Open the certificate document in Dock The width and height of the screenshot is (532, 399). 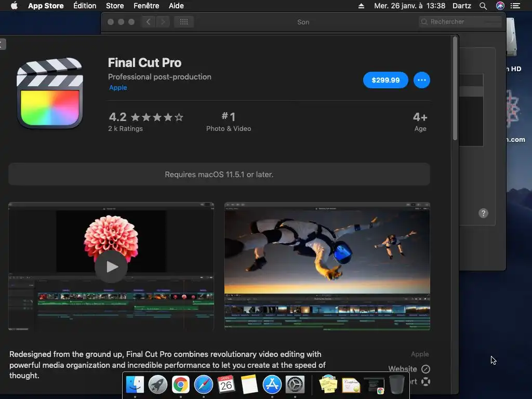point(351,385)
